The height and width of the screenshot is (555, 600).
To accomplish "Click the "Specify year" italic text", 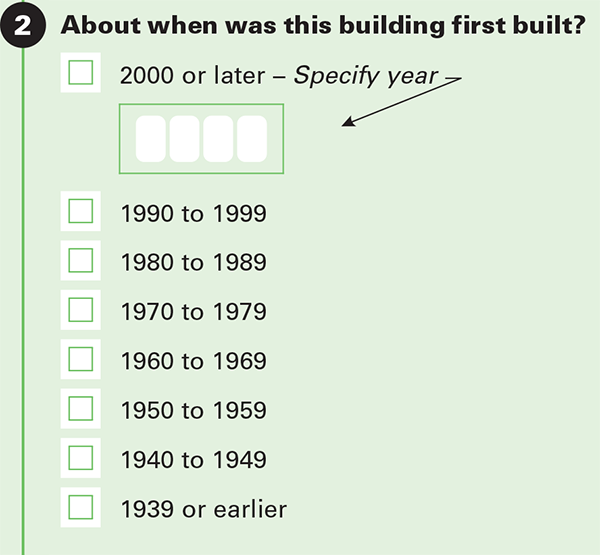I will point(365,76).
